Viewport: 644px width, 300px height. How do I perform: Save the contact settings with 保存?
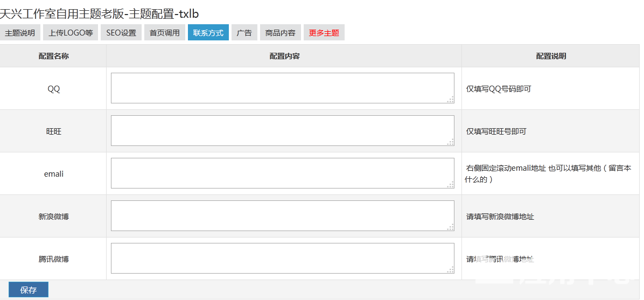[29, 290]
